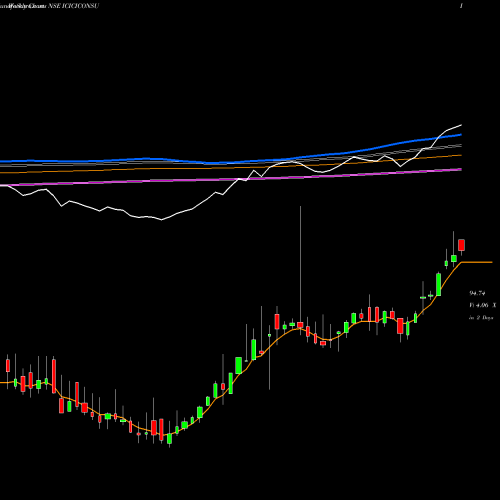Click the latest red candle at chart end
This screenshot has width=500, height=500.
click(x=461, y=245)
